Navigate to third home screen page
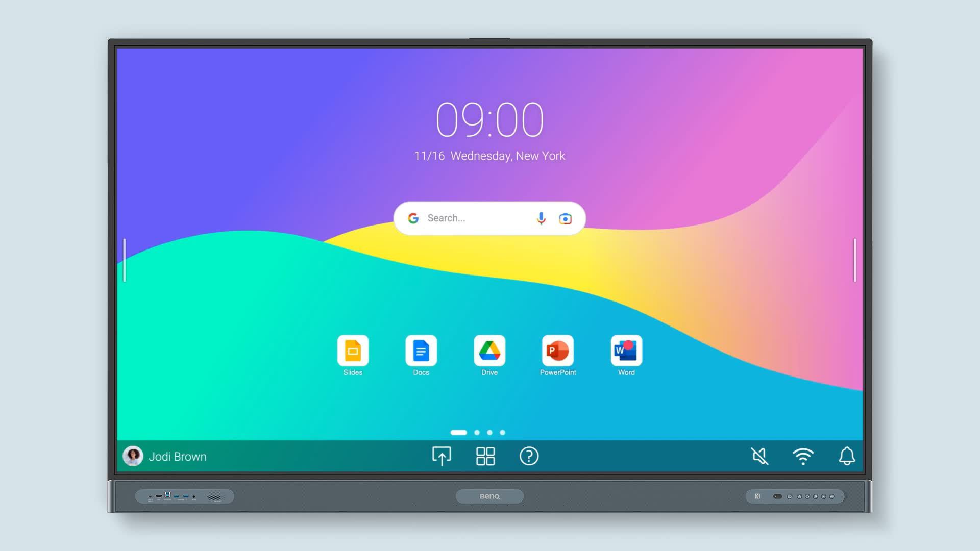This screenshot has height=551, width=980. [491, 431]
